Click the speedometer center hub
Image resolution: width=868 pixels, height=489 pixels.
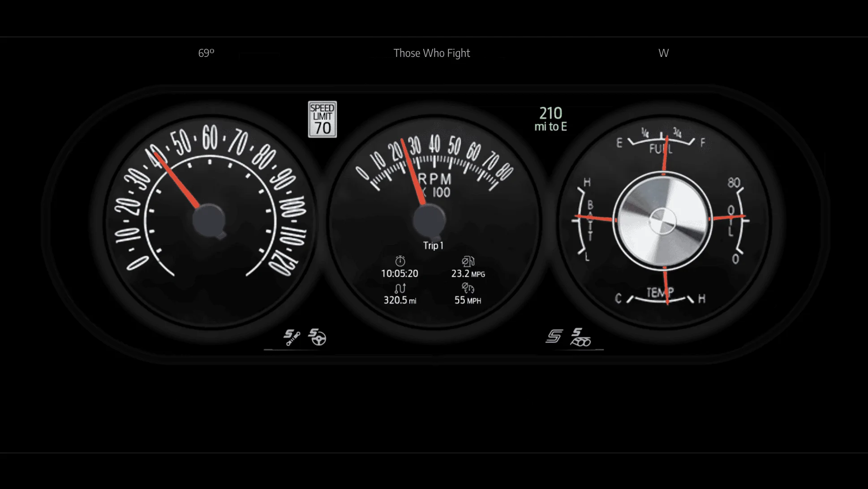pyautogui.click(x=209, y=220)
